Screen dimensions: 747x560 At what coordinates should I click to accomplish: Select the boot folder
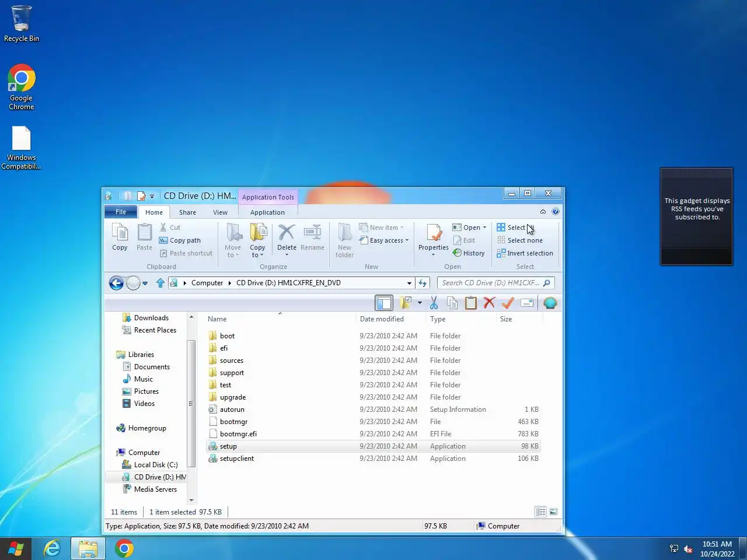click(x=227, y=336)
